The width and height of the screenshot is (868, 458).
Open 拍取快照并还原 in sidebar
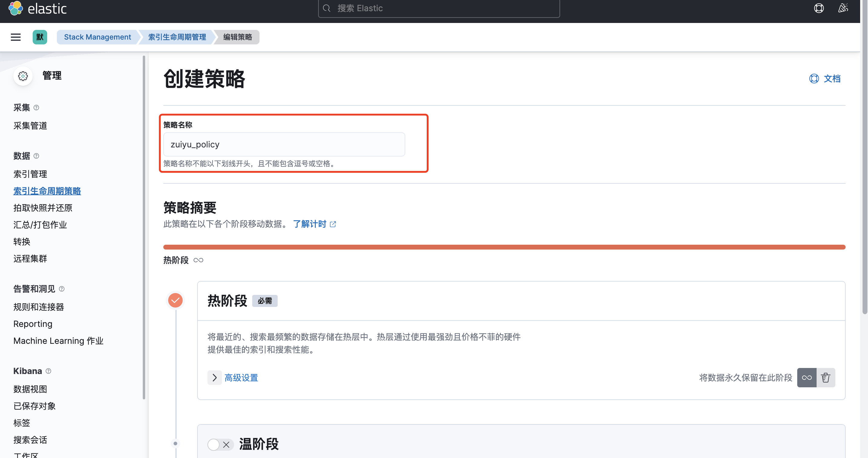[x=43, y=208]
